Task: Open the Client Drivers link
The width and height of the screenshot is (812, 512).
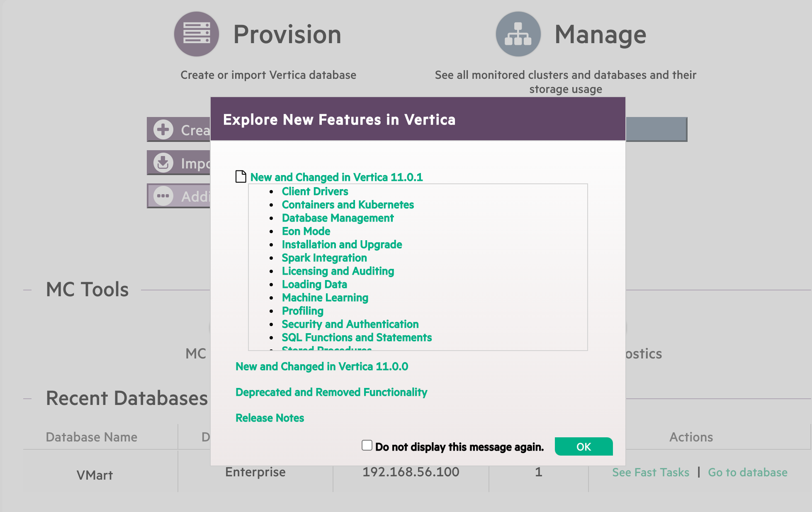Action: [x=315, y=191]
